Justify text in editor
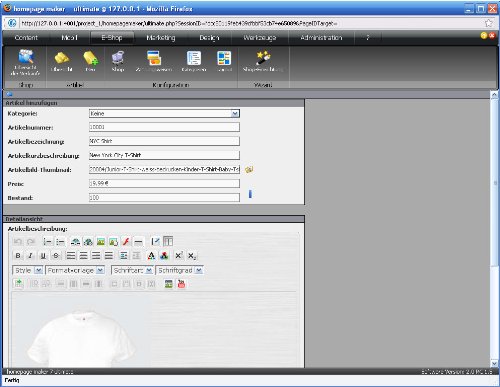 [x=109, y=256]
